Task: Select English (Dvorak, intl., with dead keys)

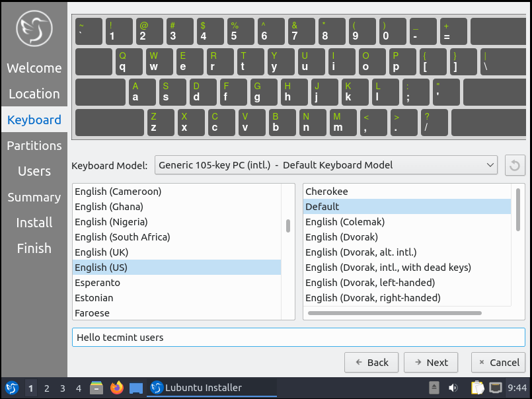Action: (407, 268)
